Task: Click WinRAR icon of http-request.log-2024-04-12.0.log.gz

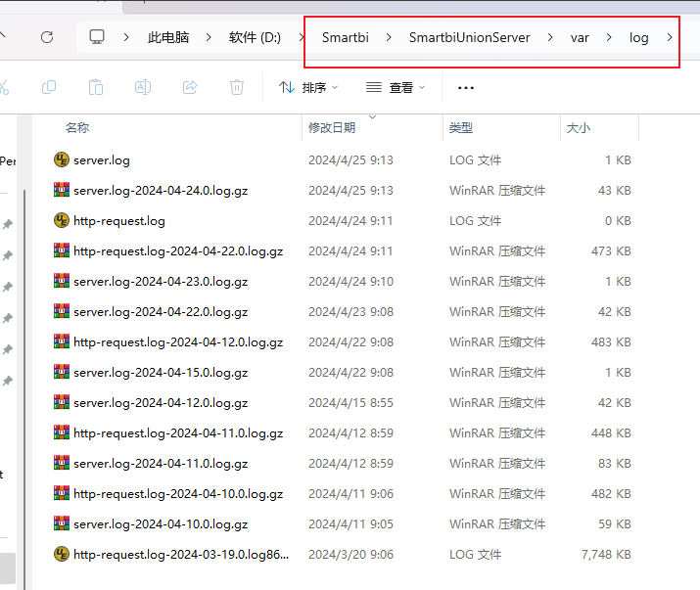Action: 62,341
